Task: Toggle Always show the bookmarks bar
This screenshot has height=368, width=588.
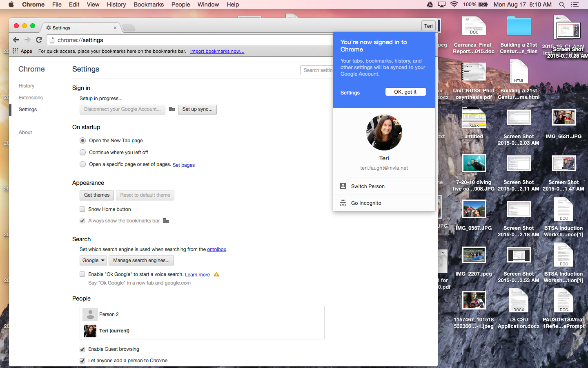Action: [82, 221]
